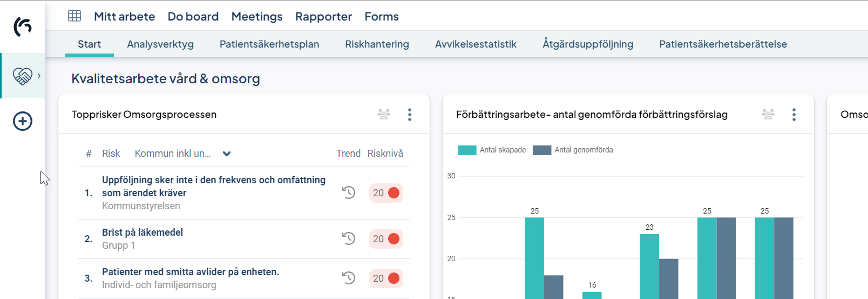The image size is (868, 299).
Task: Click risk level 20 badge for Brist på läkemedel
Action: [x=386, y=239]
